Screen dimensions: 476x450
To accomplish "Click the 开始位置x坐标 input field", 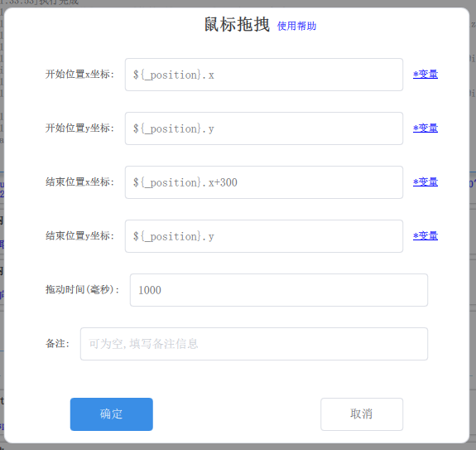I will [x=264, y=75].
